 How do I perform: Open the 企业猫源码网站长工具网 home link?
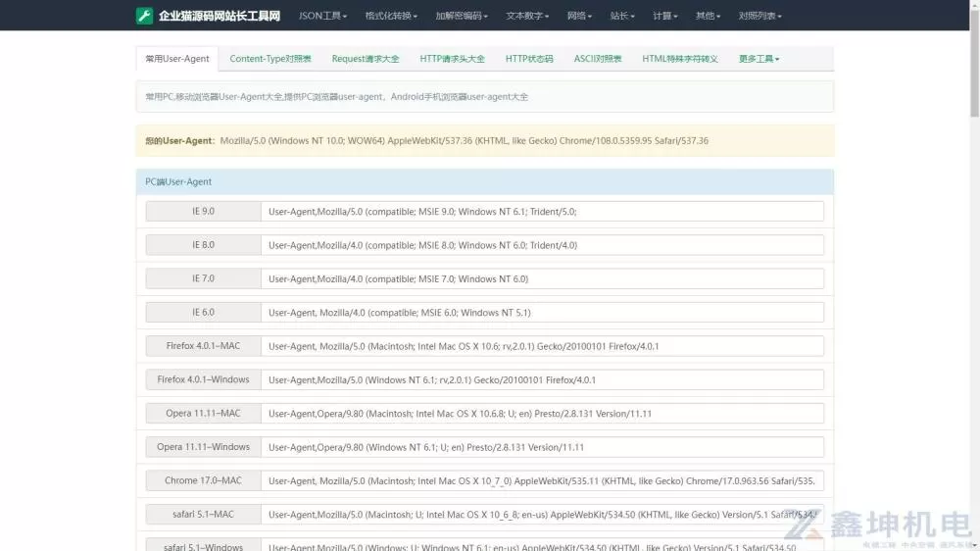[219, 16]
